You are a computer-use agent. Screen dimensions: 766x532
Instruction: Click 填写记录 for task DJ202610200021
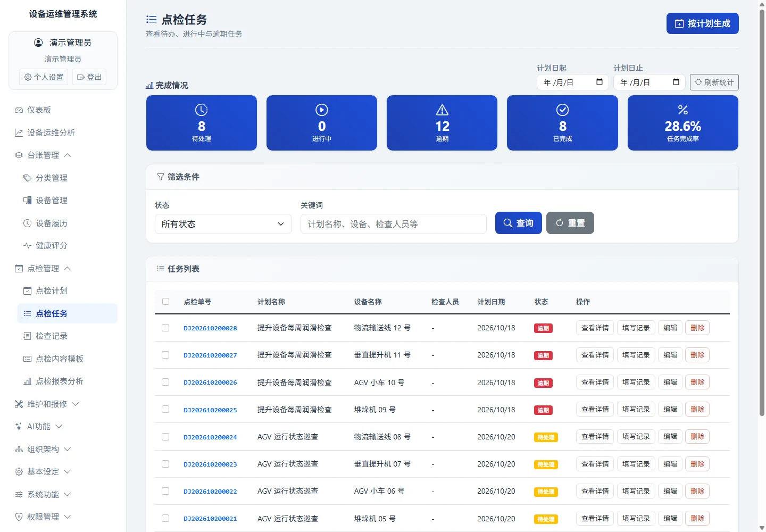point(636,518)
